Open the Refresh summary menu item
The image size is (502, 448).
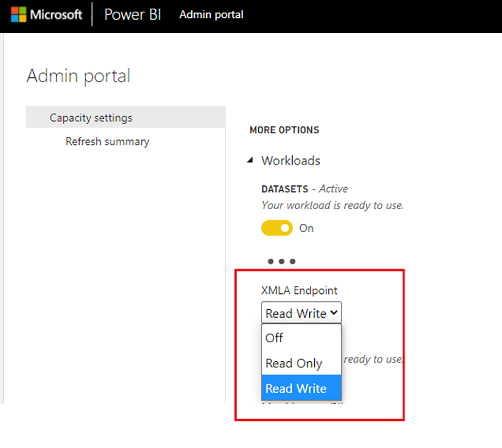tap(107, 142)
